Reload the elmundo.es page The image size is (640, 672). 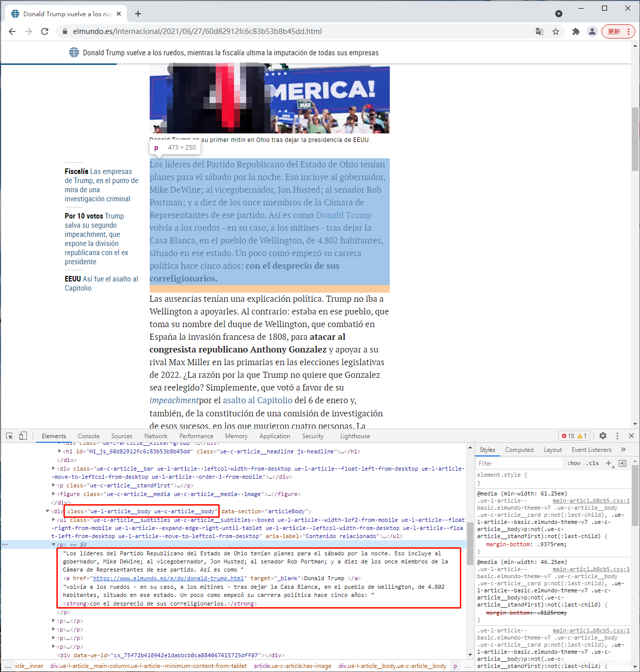tap(45, 31)
